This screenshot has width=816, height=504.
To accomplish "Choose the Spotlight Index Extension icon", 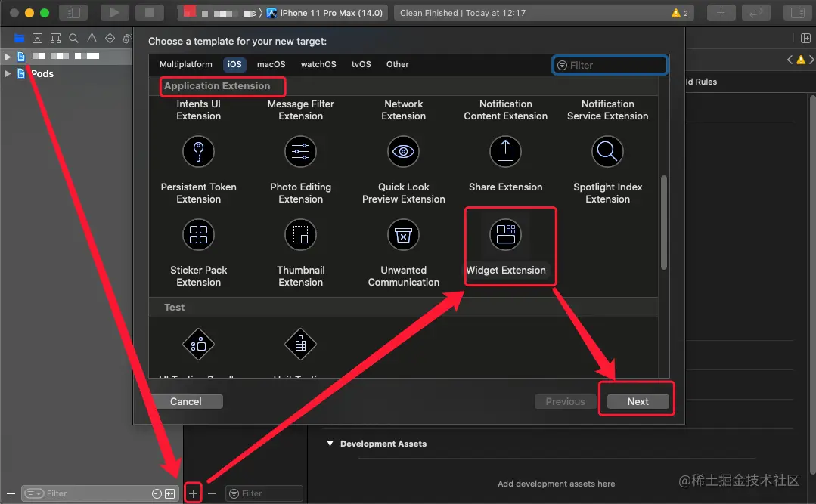I will [607, 151].
